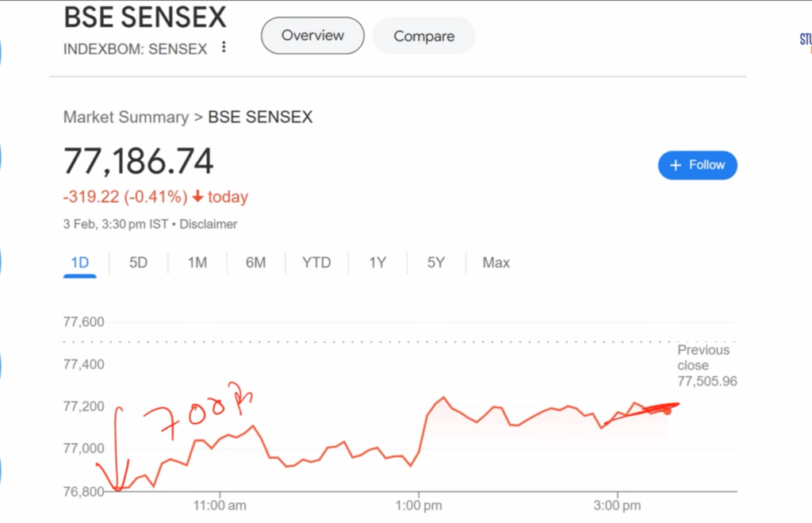Open the three-dot menu beside INDEXBOM: SENSEX

[224, 48]
